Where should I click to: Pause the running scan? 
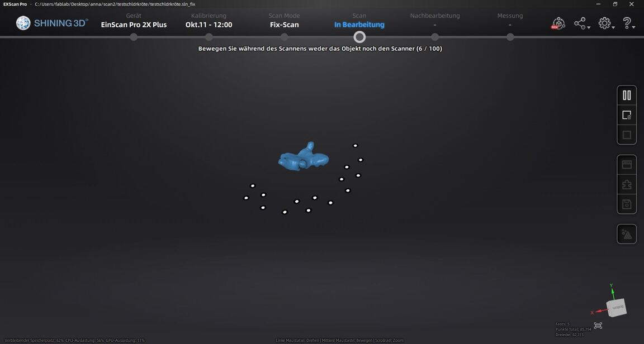pyautogui.click(x=626, y=95)
